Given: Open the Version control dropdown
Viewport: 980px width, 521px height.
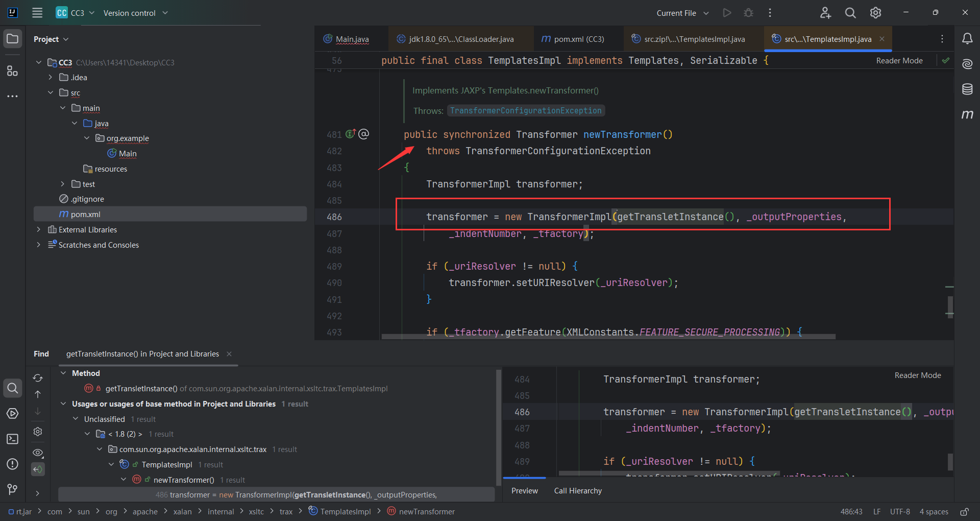Looking at the screenshot, I should point(135,13).
